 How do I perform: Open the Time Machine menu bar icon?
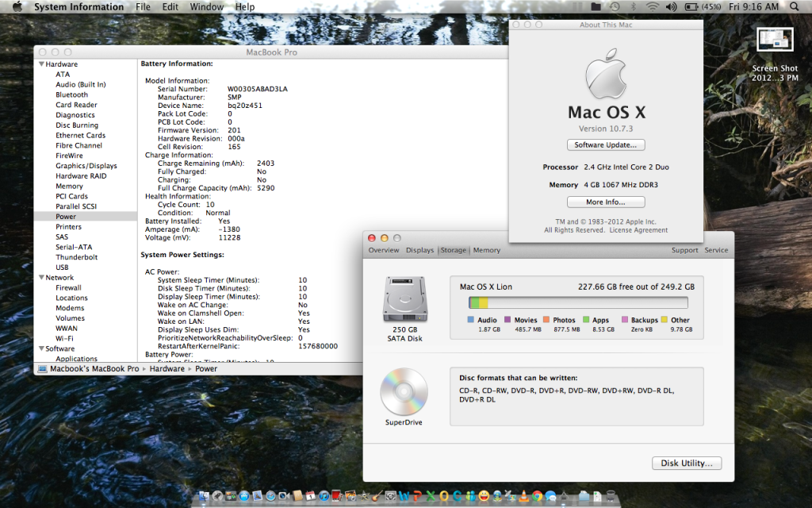615,6
